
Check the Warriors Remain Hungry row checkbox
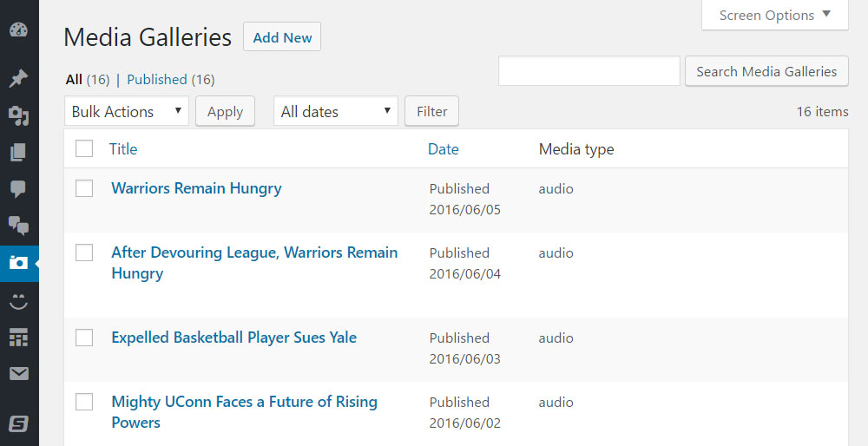click(x=84, y=188)
